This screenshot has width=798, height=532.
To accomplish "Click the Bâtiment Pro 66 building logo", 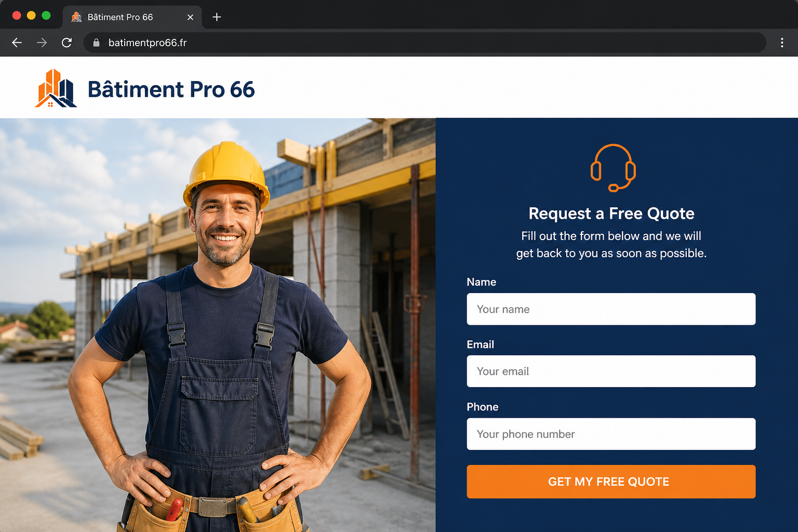I will [x=56, y=88].
